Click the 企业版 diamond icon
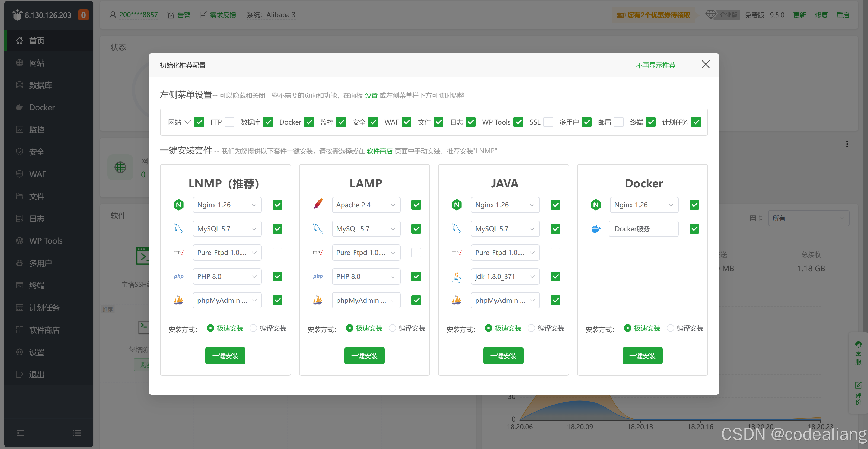The width and height of the screenshot is (868, 449). pos(711,15)
